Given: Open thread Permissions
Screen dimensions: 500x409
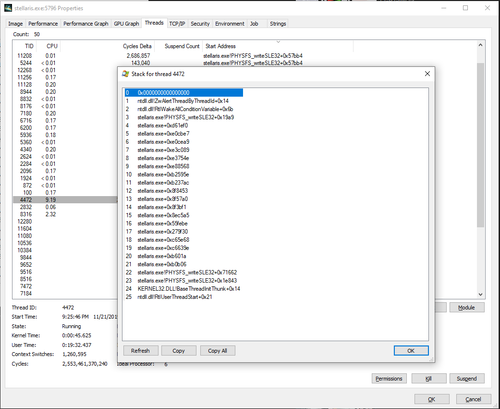Looking at the screenshot, I should click(389, 379).
